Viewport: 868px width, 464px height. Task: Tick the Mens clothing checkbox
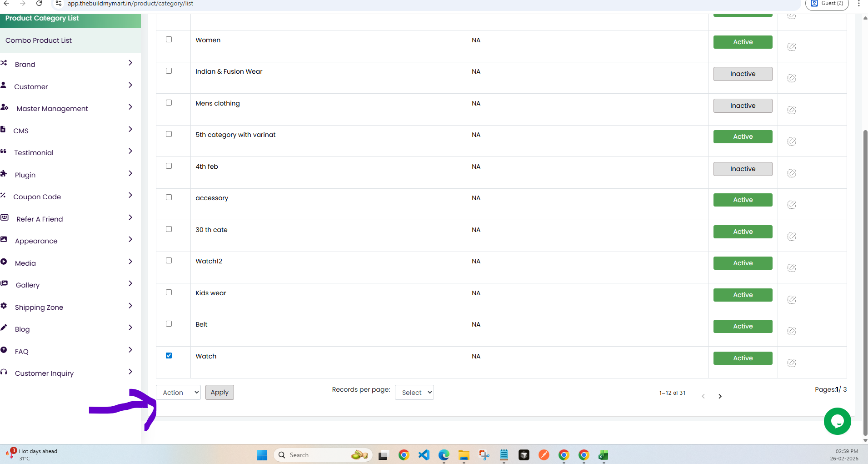(169, 103)
